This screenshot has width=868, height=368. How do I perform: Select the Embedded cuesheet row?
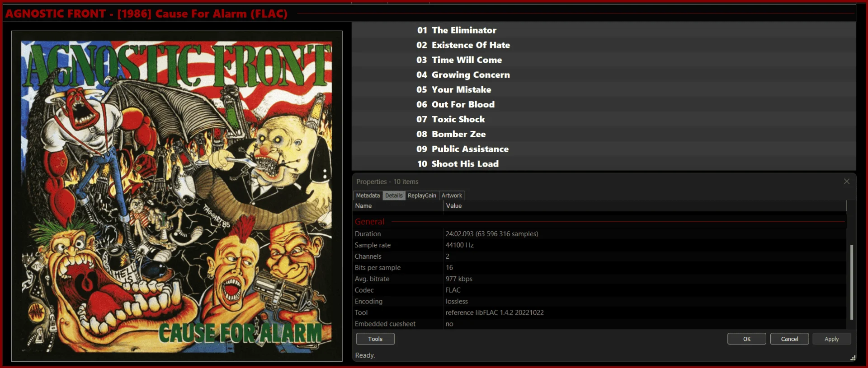click(599, 324)
